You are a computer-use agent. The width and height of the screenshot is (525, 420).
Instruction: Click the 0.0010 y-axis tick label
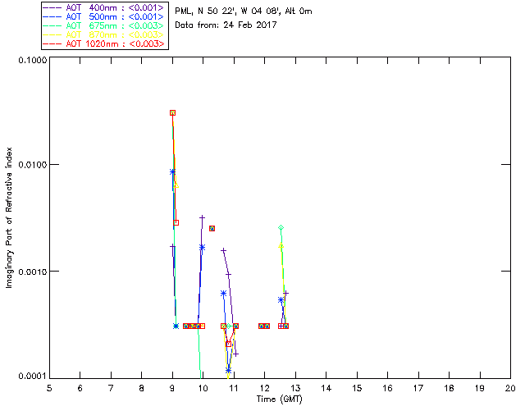pyautogui.click(x=33, y=272)
